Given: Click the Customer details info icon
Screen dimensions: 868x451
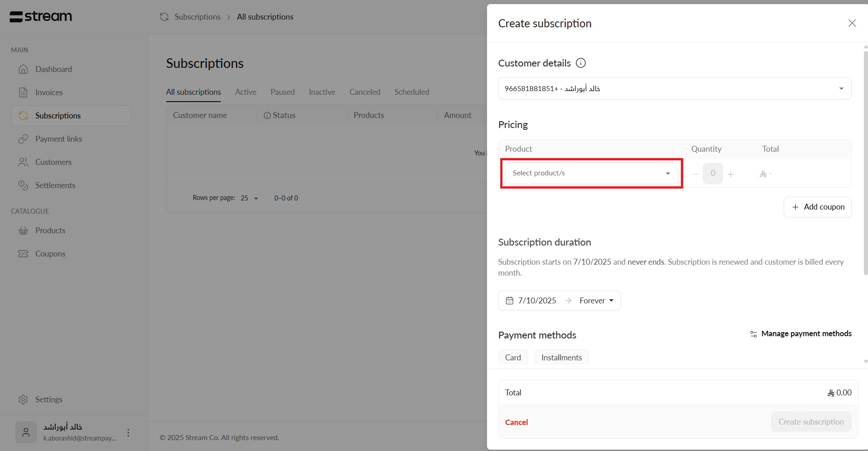Looking at the screenshot, I should (x=581, y=63).
